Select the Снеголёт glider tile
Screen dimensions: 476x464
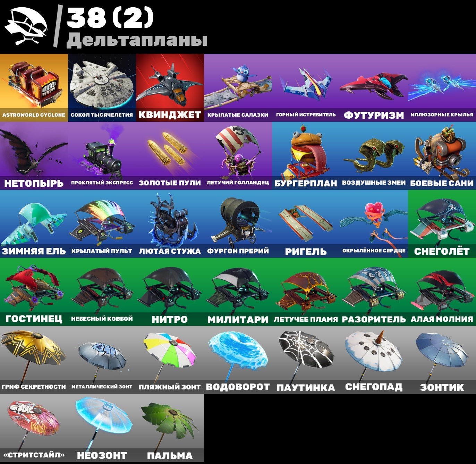[442, 223]
